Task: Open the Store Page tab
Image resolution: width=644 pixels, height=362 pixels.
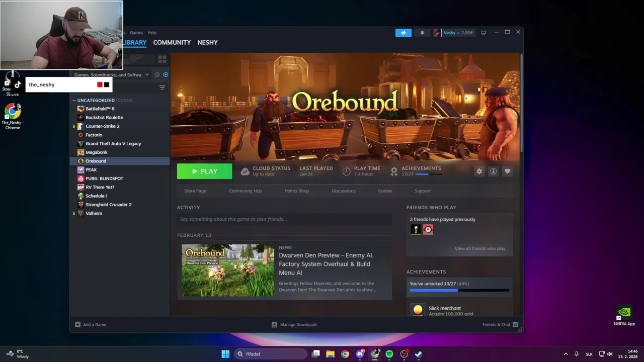Action: coord(195,191)
